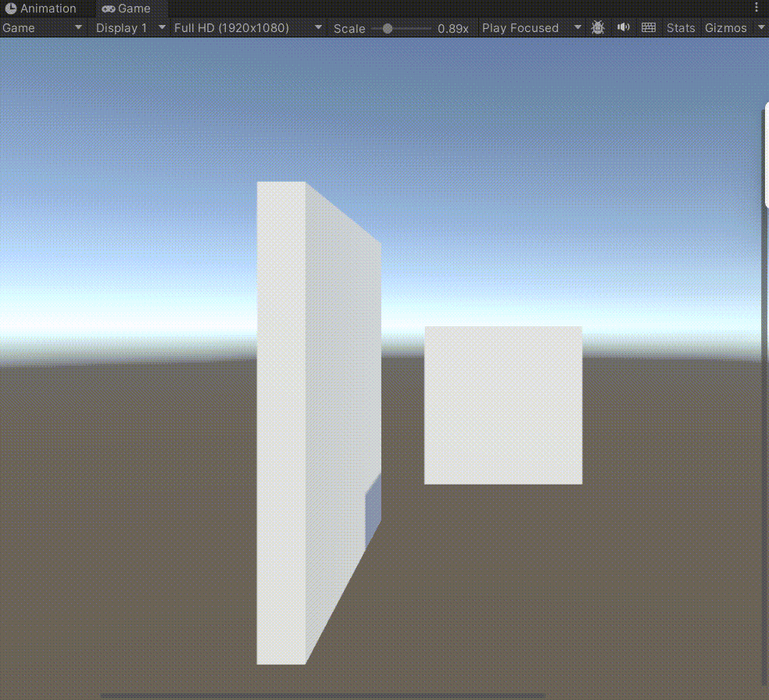Open the Play Focused behavior dropdown
The width and height of the screenshot is (769, 700).
click(x=531, y=27)
